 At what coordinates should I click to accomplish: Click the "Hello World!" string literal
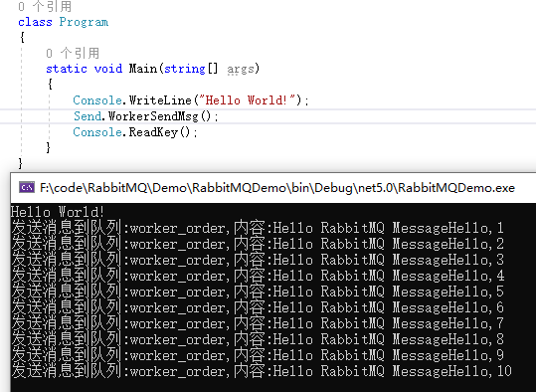[247, 99]
